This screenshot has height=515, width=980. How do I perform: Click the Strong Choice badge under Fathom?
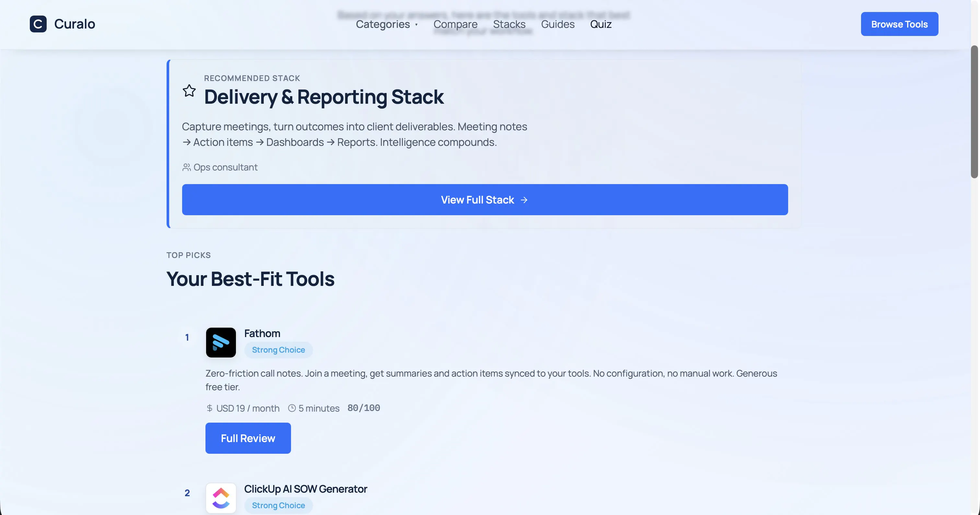point(278,350)
